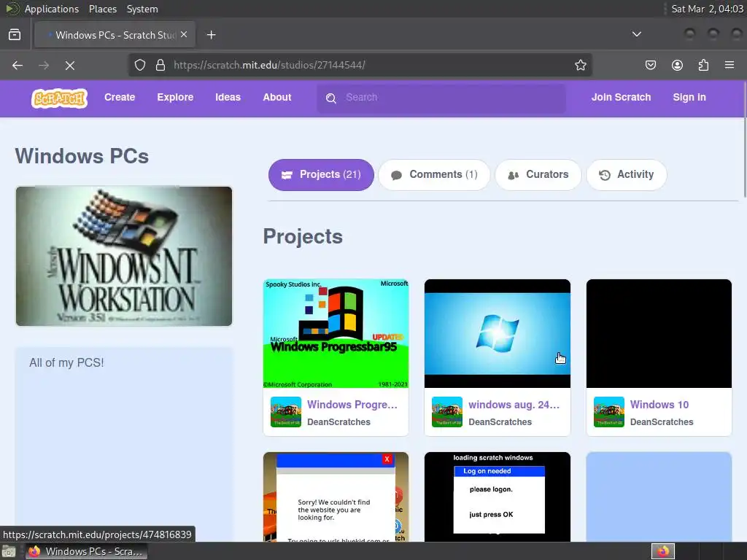Click Join Scratch

(621, 97)
